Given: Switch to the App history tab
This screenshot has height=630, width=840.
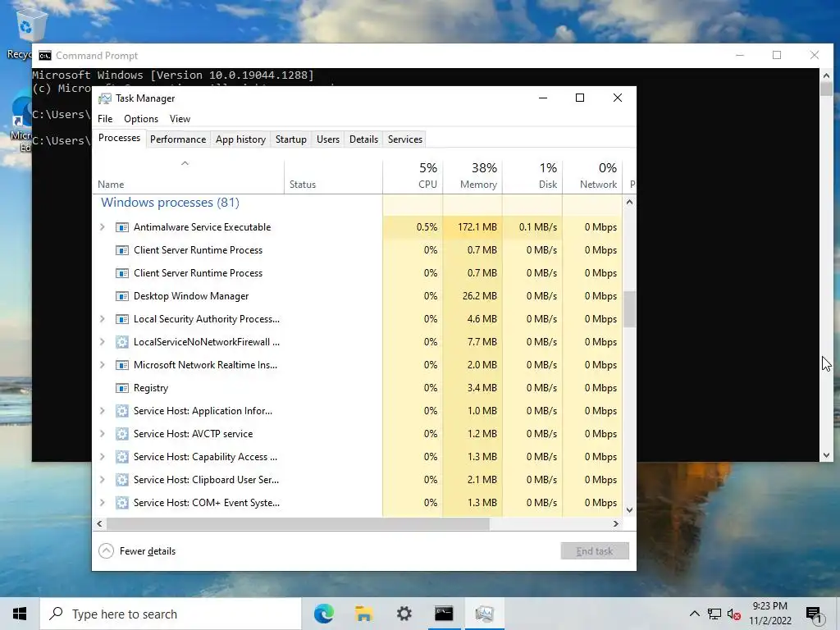Looking at the screenshot, I should 240,139.
